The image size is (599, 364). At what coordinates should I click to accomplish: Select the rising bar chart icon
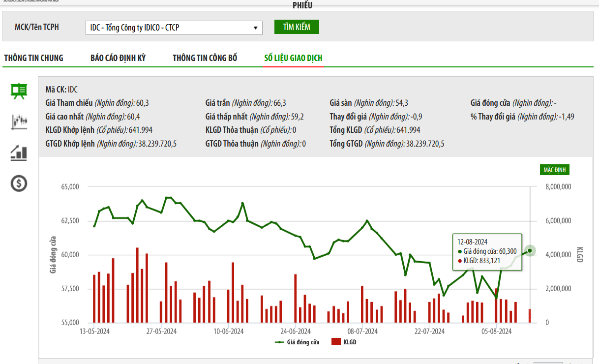(x=19, y=152)
